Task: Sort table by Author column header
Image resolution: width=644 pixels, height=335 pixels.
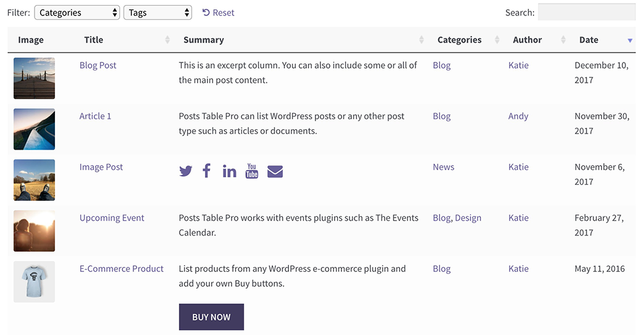Action: 527,40
